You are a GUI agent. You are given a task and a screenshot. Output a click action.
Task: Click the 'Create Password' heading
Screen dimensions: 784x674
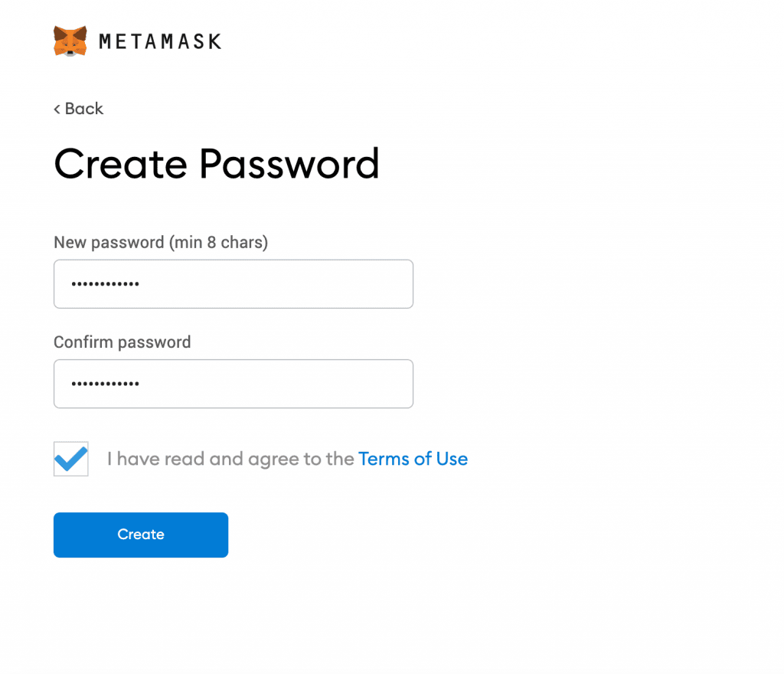point(217,164)
